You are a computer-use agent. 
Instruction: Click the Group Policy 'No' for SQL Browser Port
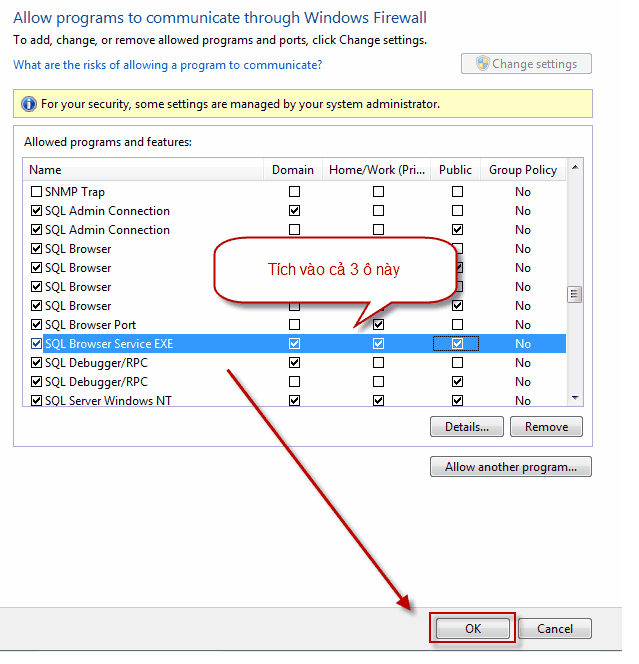click(523, 325)
